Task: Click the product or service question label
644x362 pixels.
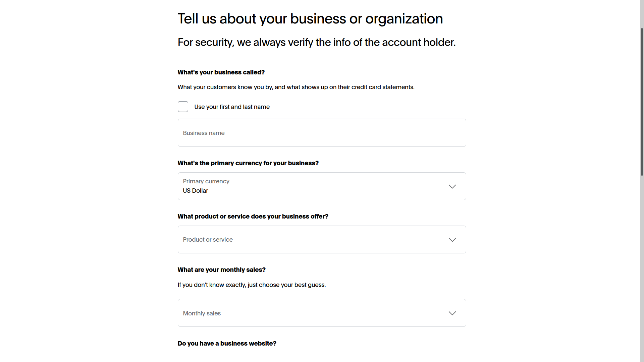Action: [x=253, y=217]
